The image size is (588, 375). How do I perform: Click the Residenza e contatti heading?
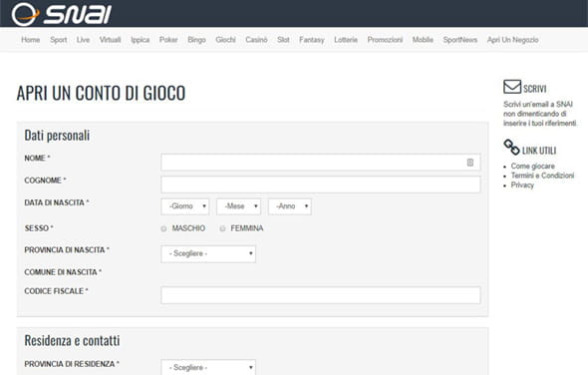(x=72, y=340)
